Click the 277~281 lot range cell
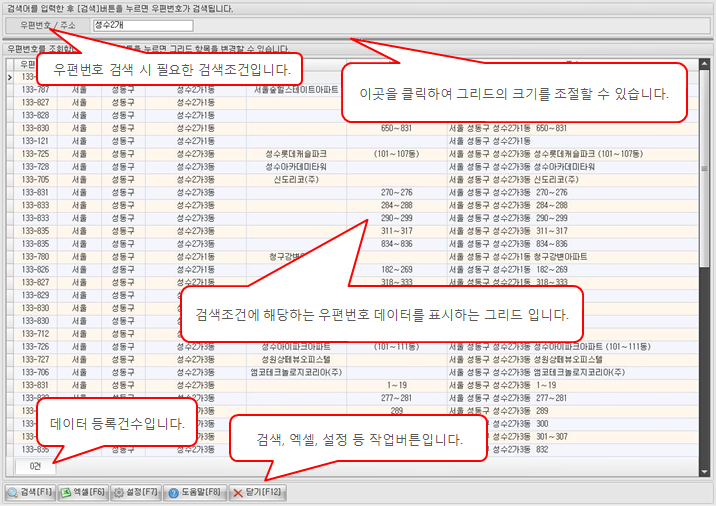Screen dimensions: 716x506 click(x=396, y=398)
